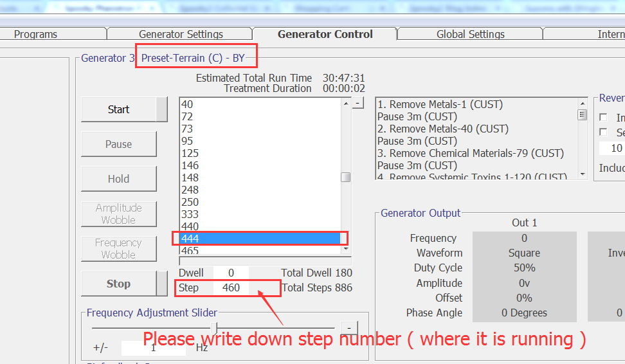Select '2. Remove Metals-40 (CUST)' program entry
Viewport: 625px width, 364px height.
click(x=442, y=129)
